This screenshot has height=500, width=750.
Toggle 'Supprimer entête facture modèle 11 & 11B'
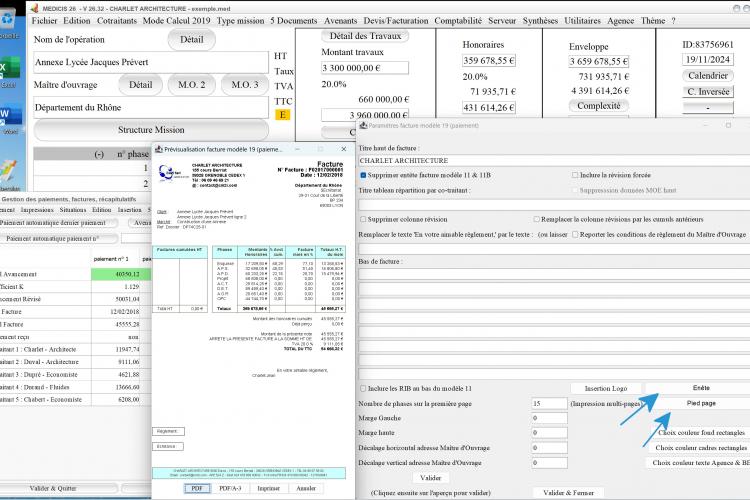(x=363, y=175)
